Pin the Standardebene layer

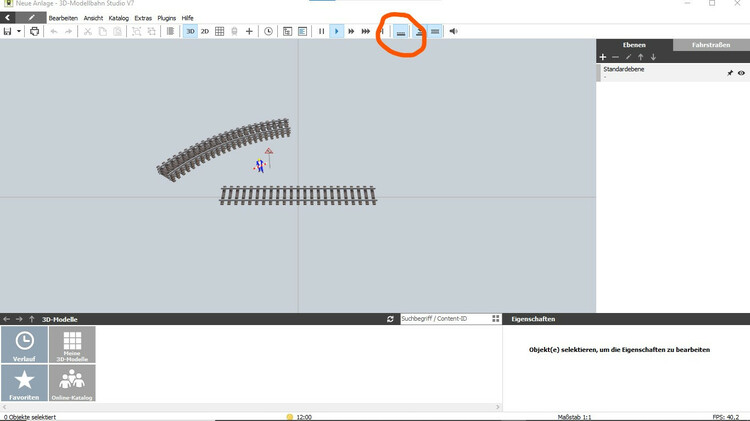(729, 73)
